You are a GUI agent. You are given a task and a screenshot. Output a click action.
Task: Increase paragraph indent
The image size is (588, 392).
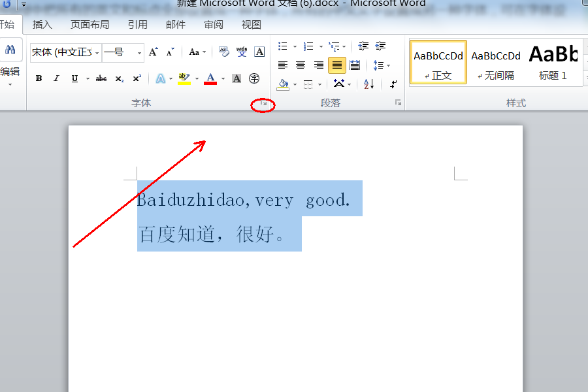(380, 46)
